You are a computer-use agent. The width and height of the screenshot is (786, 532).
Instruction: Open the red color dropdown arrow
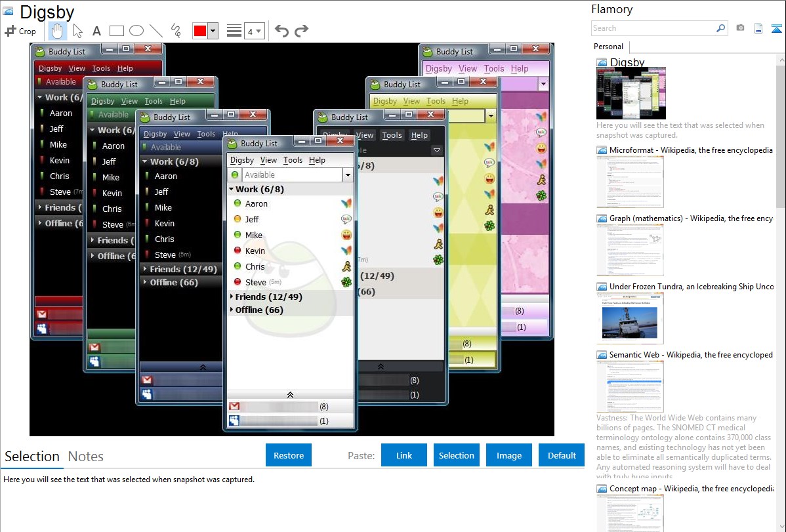(213, 31)
